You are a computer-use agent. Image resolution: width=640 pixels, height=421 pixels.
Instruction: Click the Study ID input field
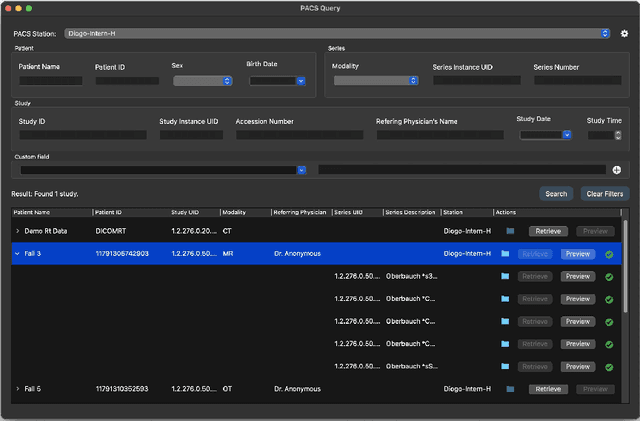point(83,135)
